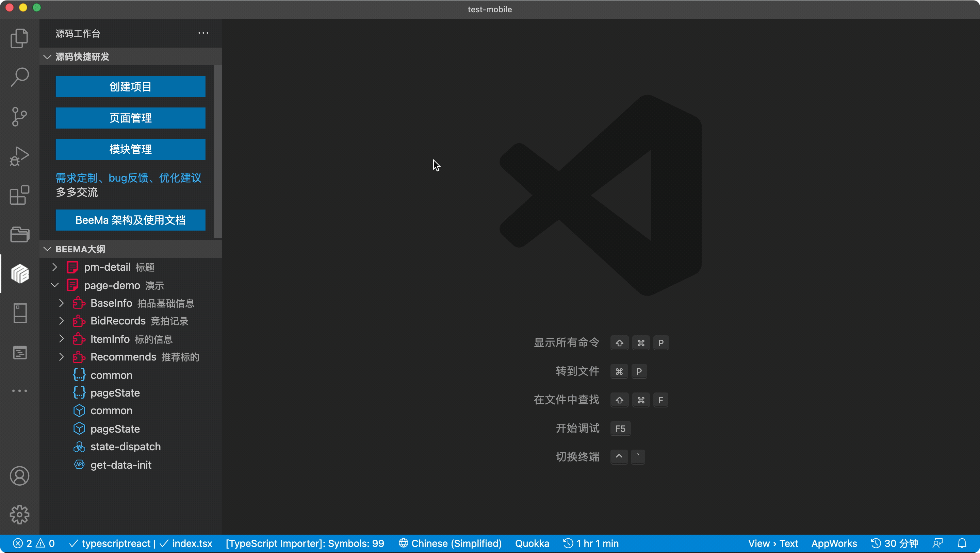Screen dimensions: 980x553
Task: Click index.tsx in the status bar
Action: pos(186,543)
